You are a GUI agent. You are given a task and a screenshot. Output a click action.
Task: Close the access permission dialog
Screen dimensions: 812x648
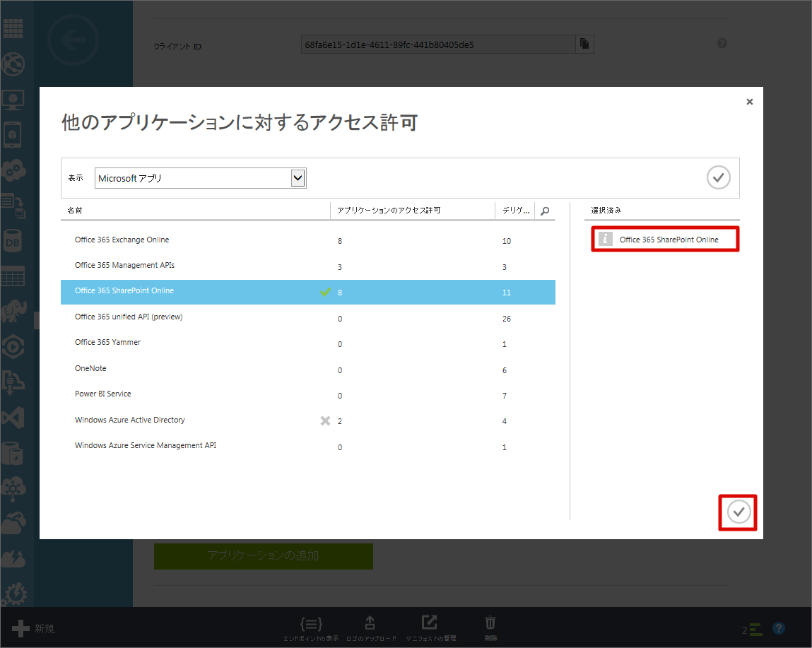749,102
